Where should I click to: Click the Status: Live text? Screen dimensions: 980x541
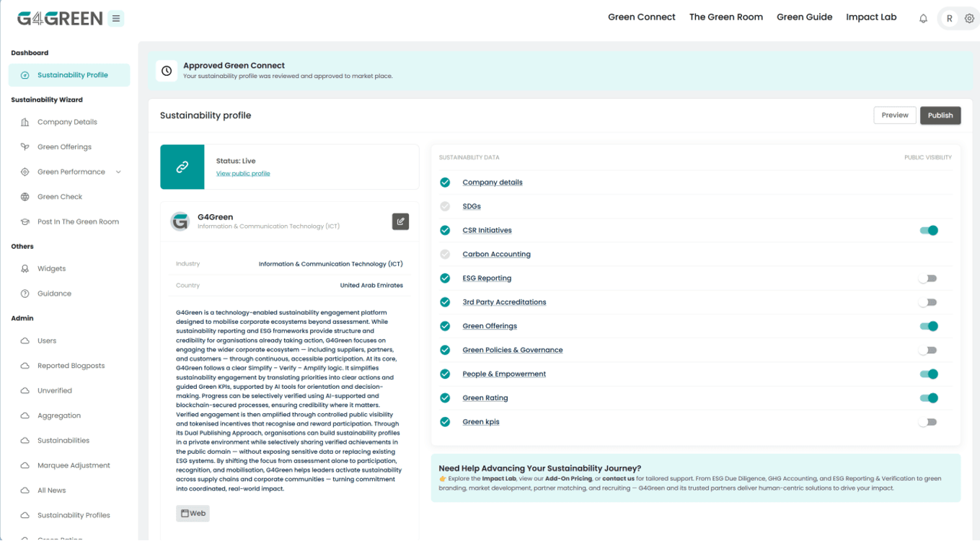(x=236, y=161)
